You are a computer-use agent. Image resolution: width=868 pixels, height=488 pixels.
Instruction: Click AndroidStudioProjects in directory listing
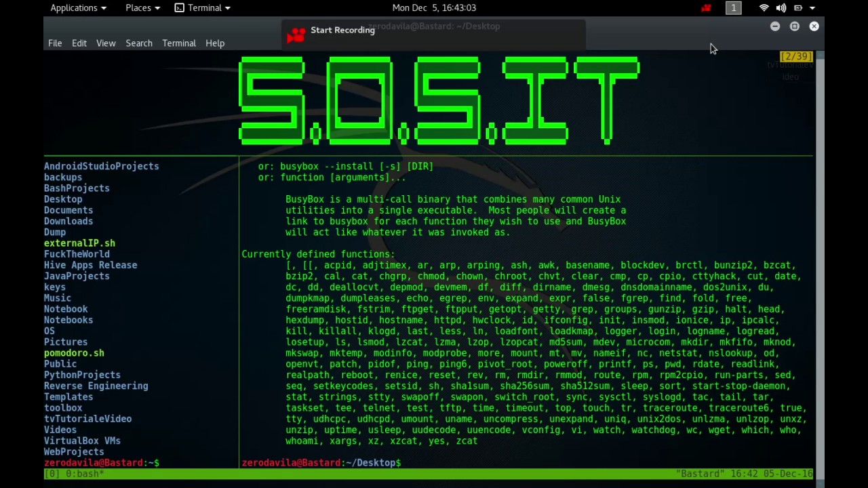pos(102,166)
